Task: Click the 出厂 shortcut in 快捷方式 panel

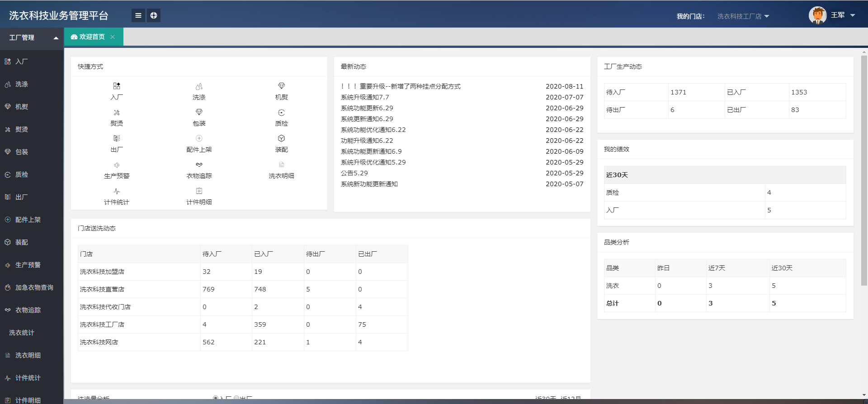Action: (x=117, y=144)
